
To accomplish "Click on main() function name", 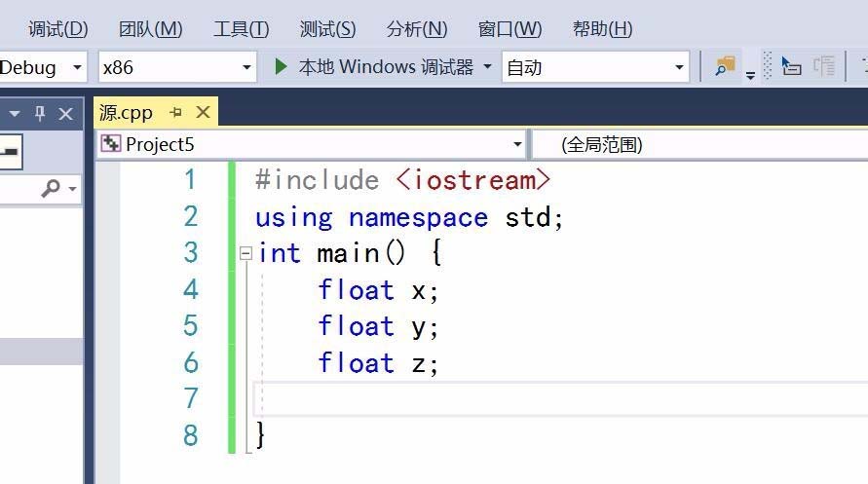I will coord(360,253).
